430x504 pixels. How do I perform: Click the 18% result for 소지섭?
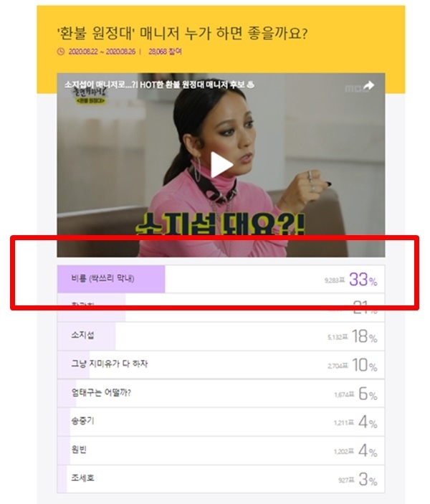tap(365, 336)
